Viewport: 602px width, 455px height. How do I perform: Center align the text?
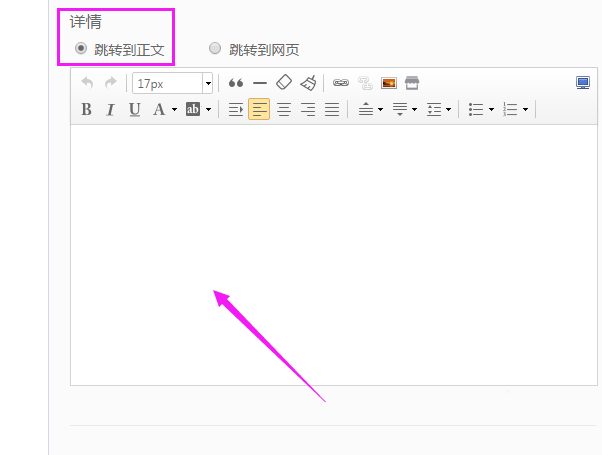click(x=284, y=110)
